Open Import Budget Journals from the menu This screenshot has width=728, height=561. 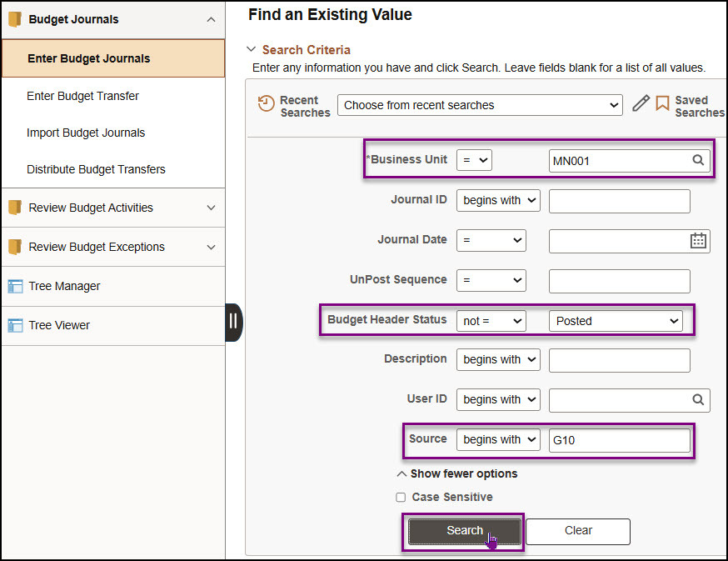coord(86,133)
